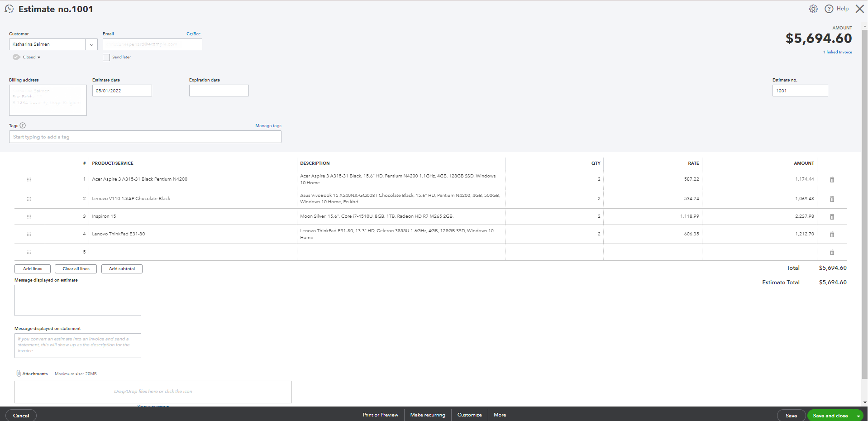Grab the drag handle of line 1
The width and height of the screenshot is (868, 421).
(x=29, y=180)
